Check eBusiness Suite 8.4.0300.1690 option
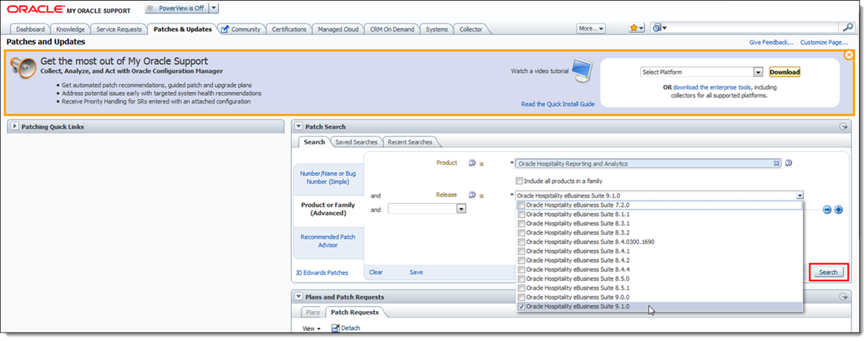This screenshot has height=341, width=868. (521, 242)
